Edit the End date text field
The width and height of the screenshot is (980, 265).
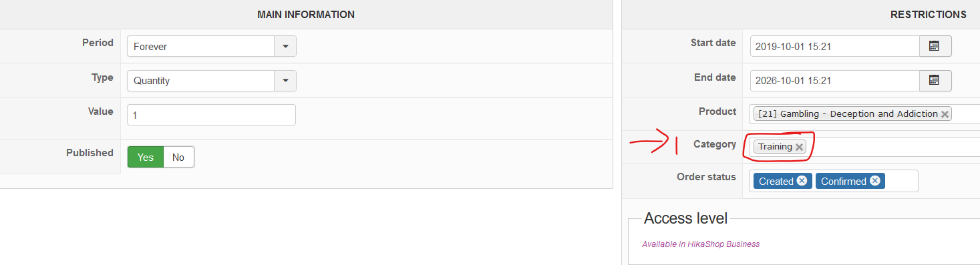coord(835,80)
